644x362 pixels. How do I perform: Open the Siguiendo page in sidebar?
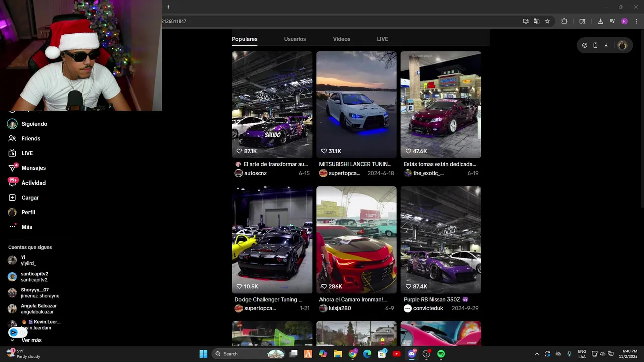click(27, 124)
